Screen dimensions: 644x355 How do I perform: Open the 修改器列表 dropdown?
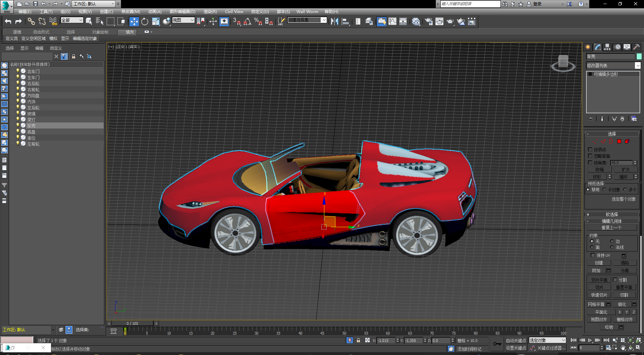point(638,66)
